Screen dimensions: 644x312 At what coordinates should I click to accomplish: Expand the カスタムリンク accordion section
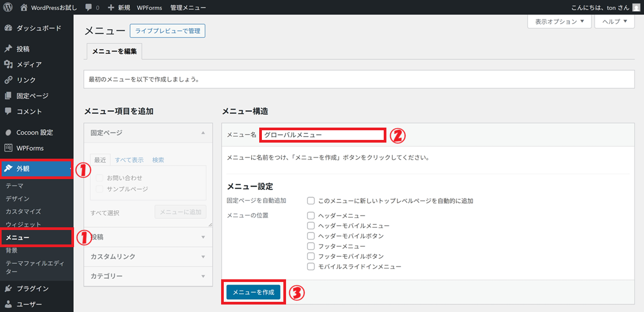[x=145, y=257]
